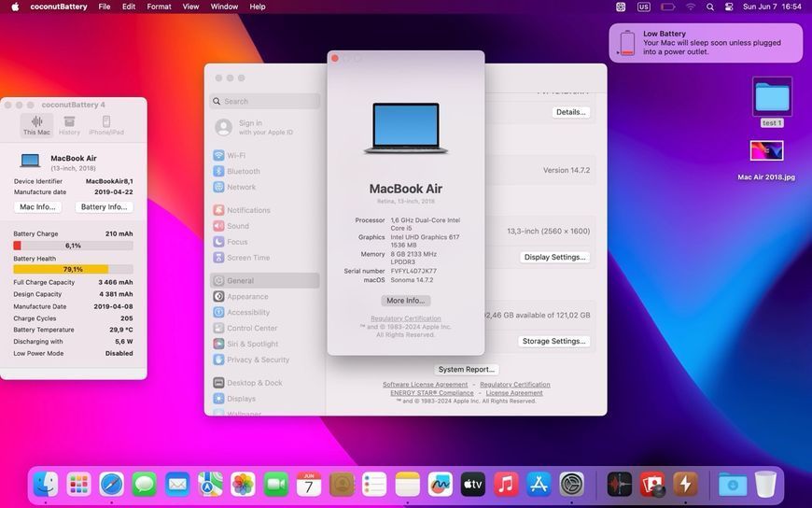Launch Launchpad from the Dock

78,485
